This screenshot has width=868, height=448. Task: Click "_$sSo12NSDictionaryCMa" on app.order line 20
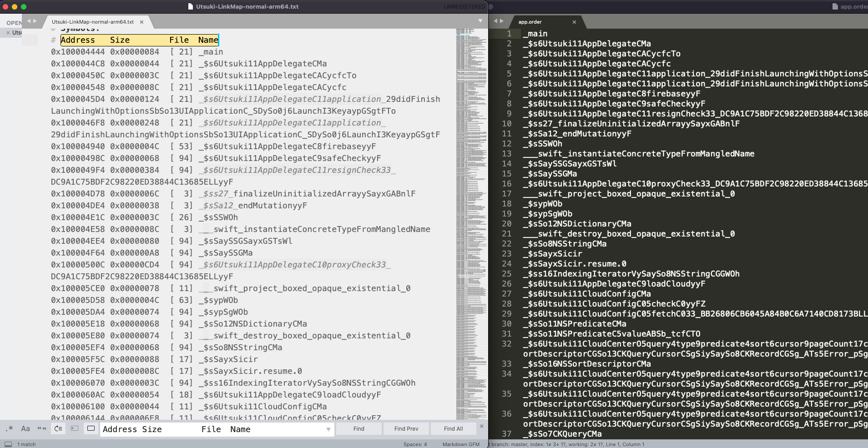(x=577, y=224)
